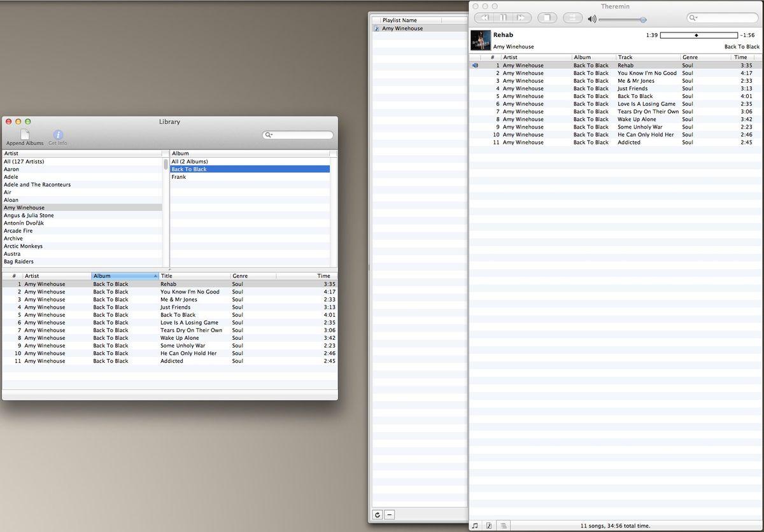Image resolution: width=764 pixels, height=532 pixels.
Task: Select the Amy Winehouse playlist in Playlist Name list
Action: [x=420, y=29]
